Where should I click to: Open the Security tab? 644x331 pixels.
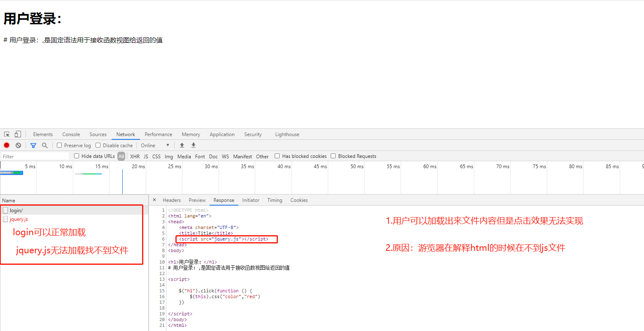[253, 134]
